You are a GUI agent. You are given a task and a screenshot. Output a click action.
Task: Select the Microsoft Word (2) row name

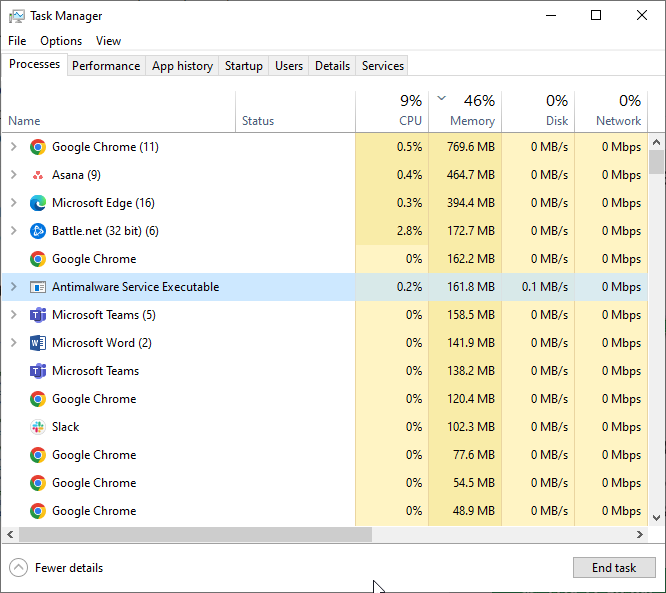(x=102, y=343)
